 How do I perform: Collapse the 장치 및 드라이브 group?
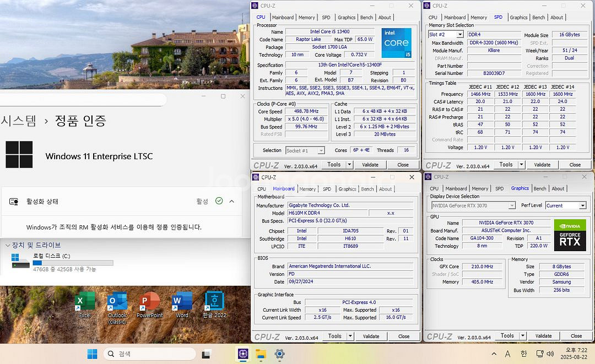[x=8, y=245]
